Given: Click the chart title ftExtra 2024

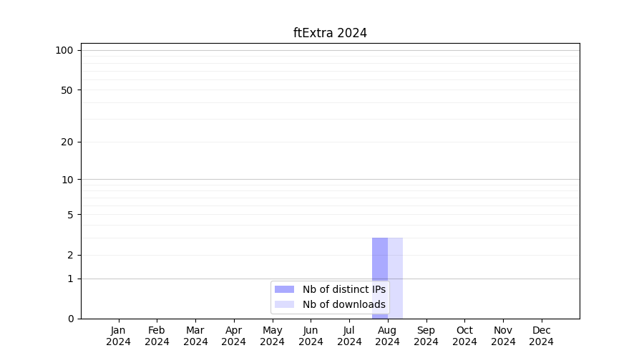Looking at the screenshot, I should coord(330,33).
